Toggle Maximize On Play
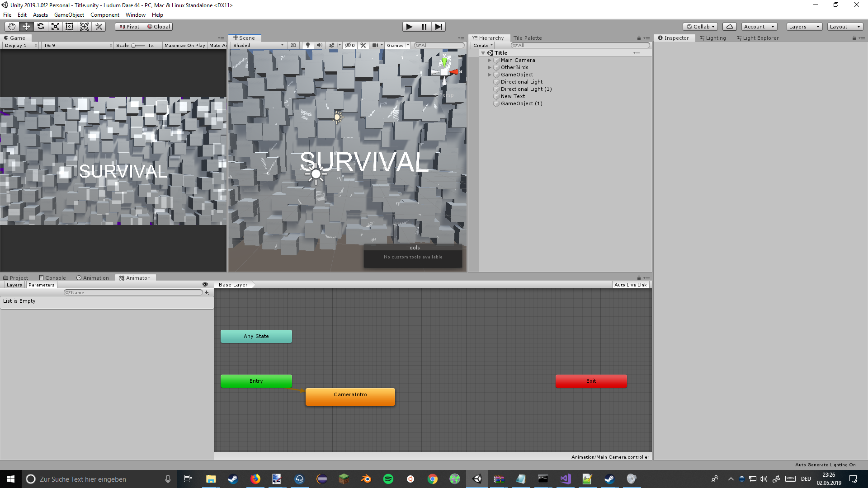This screenshot has width=868, height=488. click(184, 45)
